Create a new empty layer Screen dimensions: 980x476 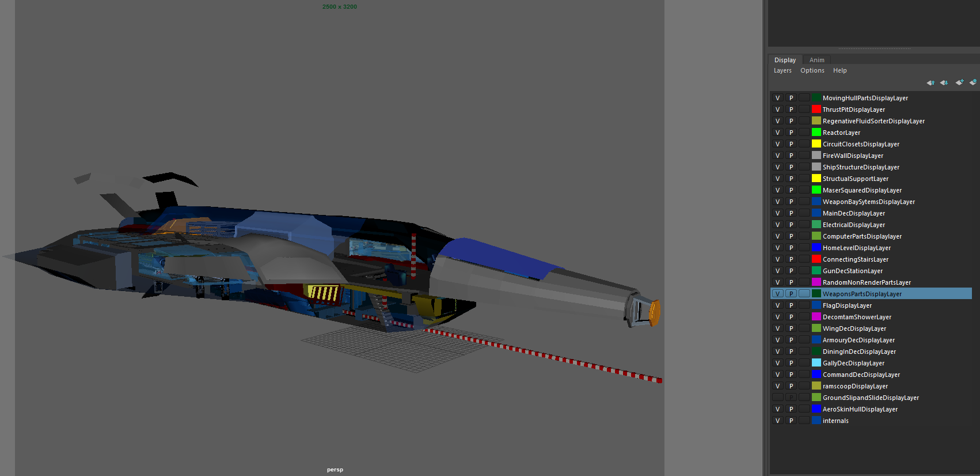[x=959, y=82]
